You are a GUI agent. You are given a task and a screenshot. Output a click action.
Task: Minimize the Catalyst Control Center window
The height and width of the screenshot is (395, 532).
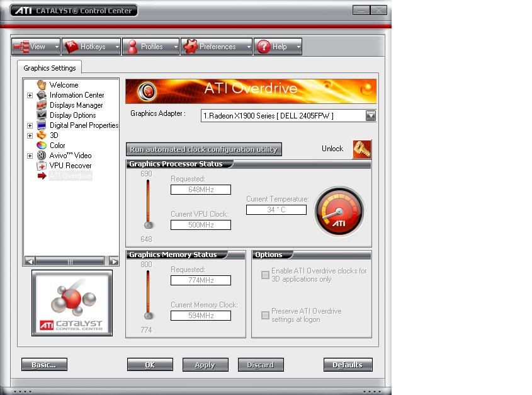[361, 11]
